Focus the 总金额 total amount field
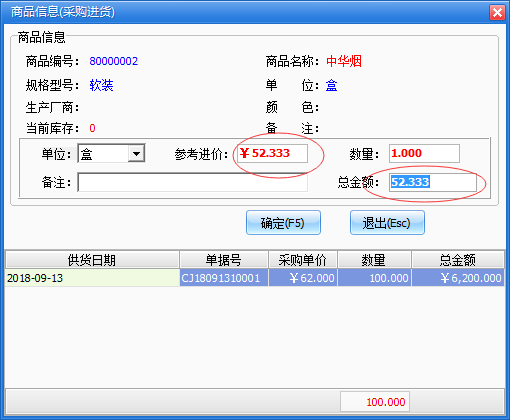This screenshot has height=420, width=510. (433, 182)
